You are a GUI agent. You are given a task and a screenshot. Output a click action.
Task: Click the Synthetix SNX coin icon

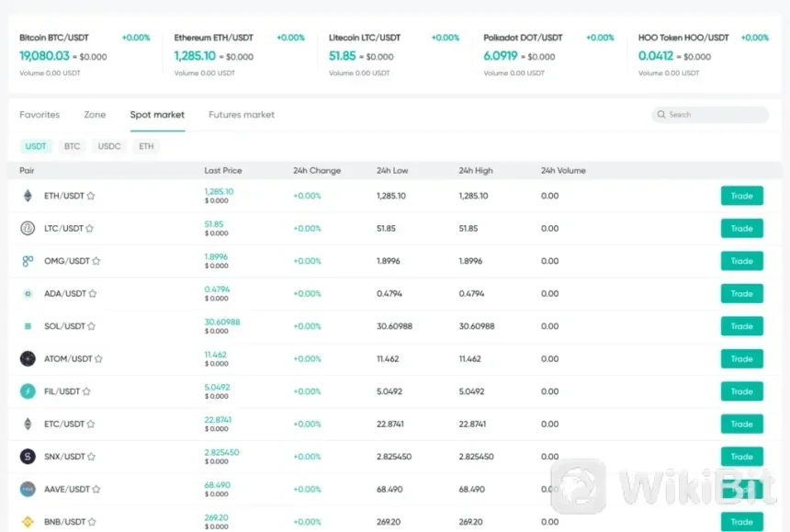(x=28, y=457)
